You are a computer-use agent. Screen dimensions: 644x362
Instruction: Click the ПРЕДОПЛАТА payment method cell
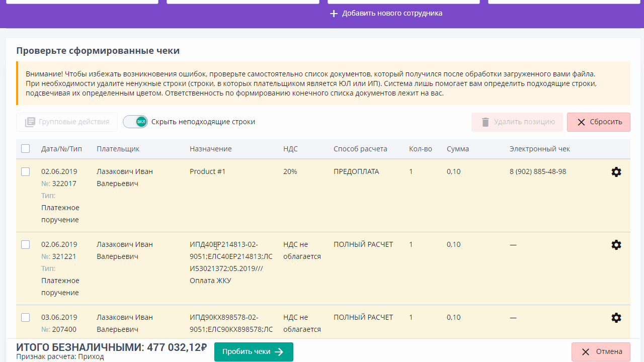coord(356,171)
